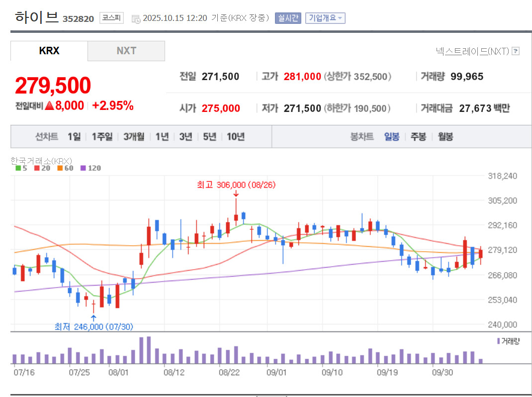Image resolution: width=532 pixels, height=397 pixels.
Task: Click the 최고 306,000 (08/26) marker
Action: point(236,185)
